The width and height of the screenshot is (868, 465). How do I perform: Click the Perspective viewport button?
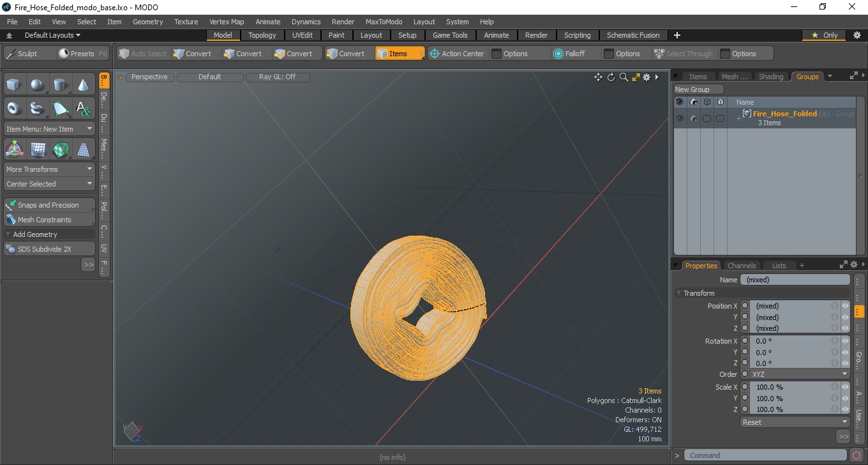pyautogui.click(x=149, y=77)
